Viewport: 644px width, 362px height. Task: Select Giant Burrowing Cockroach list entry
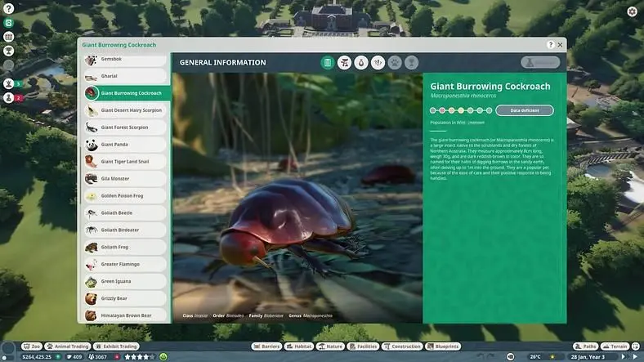click(x=127, y=93)
